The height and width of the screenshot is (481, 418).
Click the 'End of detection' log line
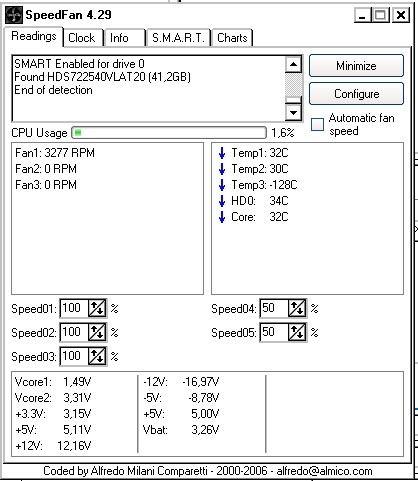(53, 90)
